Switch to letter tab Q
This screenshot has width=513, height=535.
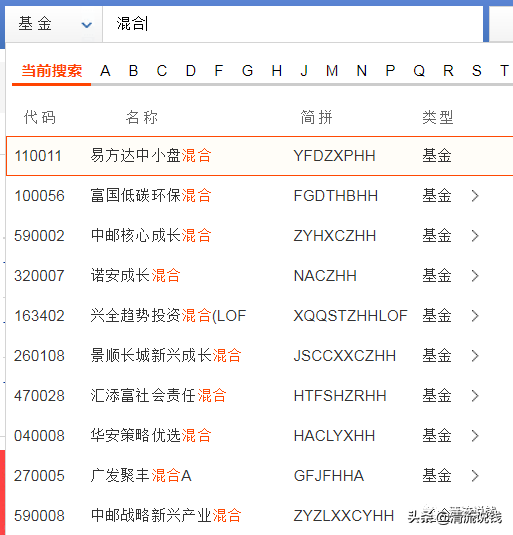(x=419, y=71)
